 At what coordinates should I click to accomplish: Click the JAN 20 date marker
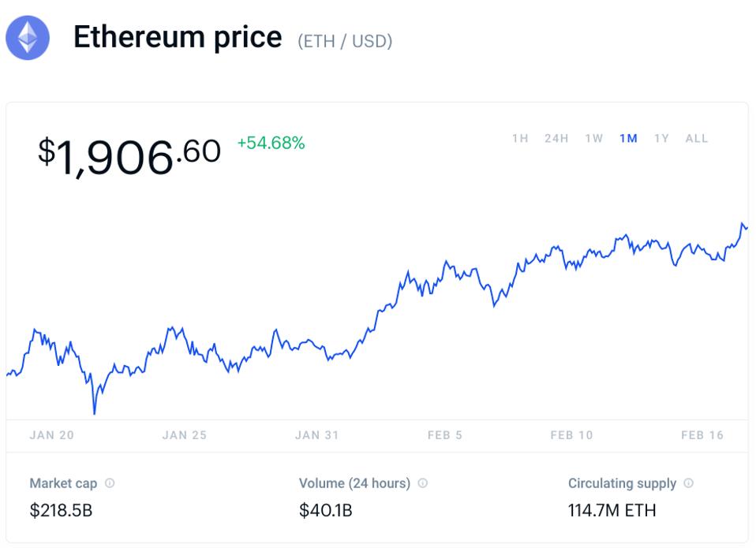point(51,435)
